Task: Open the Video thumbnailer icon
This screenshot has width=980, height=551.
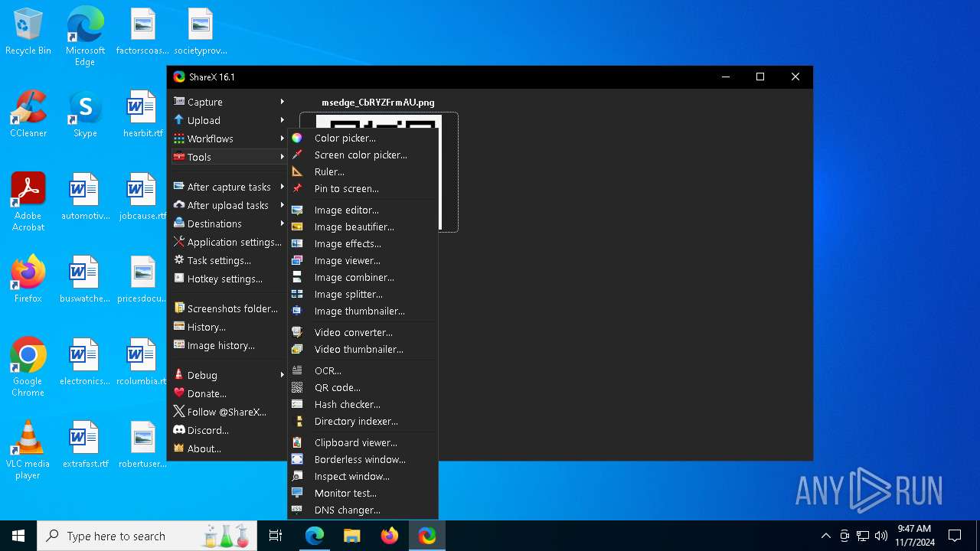Action: pyautogui.click(x=297, y=349)
